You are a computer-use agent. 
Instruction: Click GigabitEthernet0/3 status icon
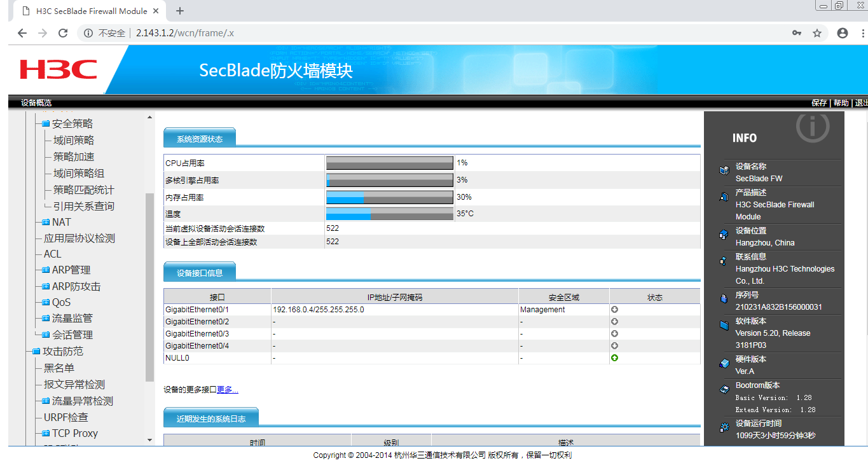coord(615,334)
